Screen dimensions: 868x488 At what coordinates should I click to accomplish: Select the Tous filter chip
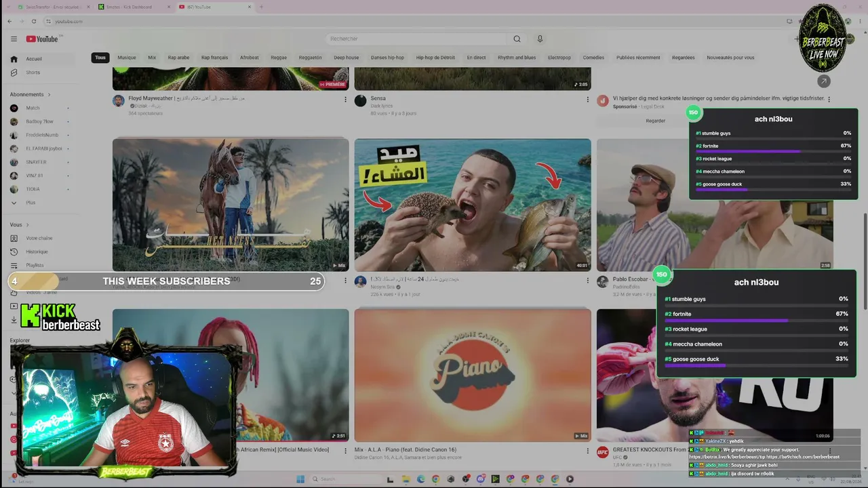100,58
